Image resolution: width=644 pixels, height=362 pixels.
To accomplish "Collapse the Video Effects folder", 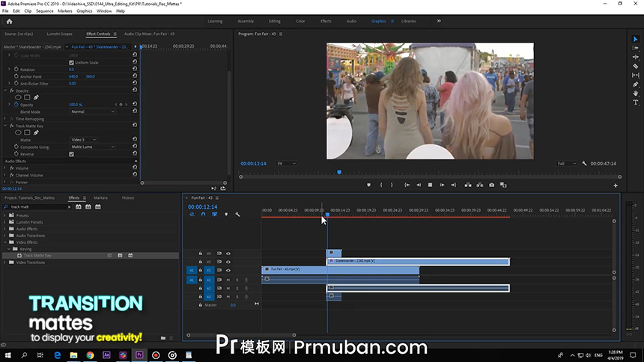I will (5, 242).
